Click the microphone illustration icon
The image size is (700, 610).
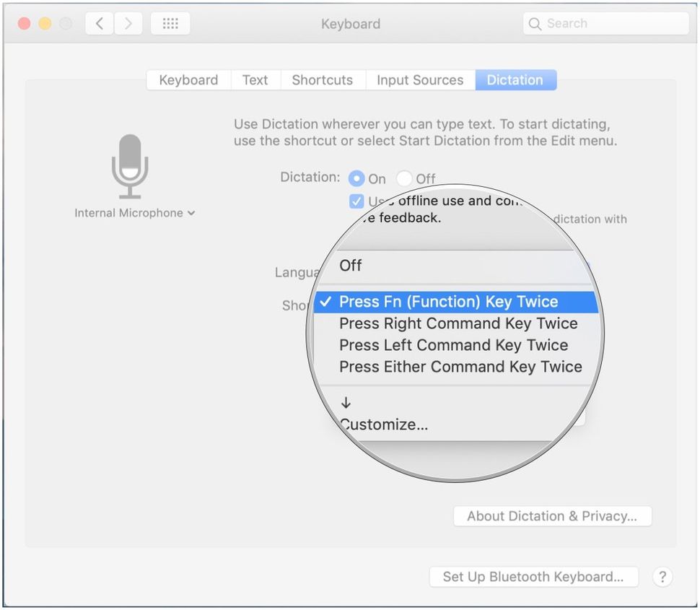click(x=130, y=166)
